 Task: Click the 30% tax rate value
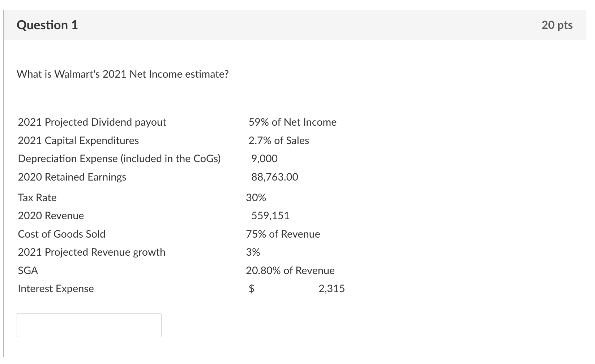(256, 197)
